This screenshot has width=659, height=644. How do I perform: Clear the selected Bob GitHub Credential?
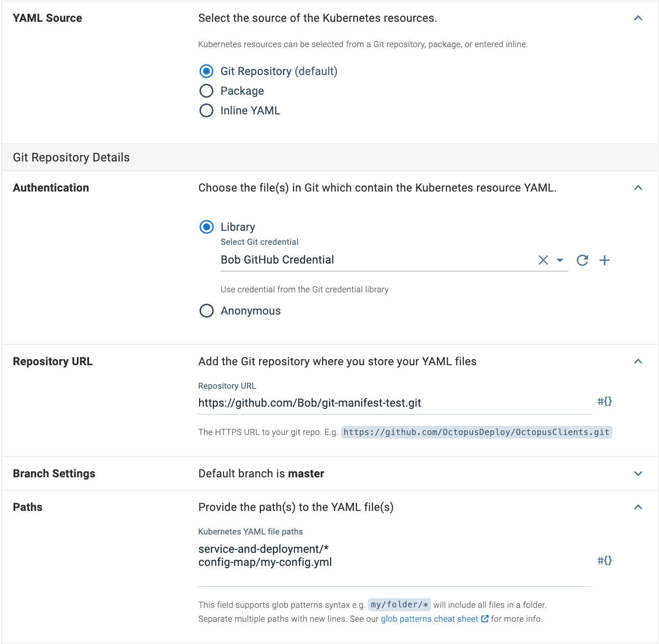[x=543, y=260]
